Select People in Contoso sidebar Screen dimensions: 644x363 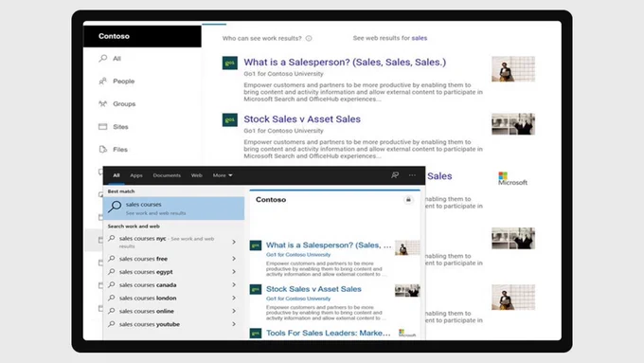click(124, 82)
